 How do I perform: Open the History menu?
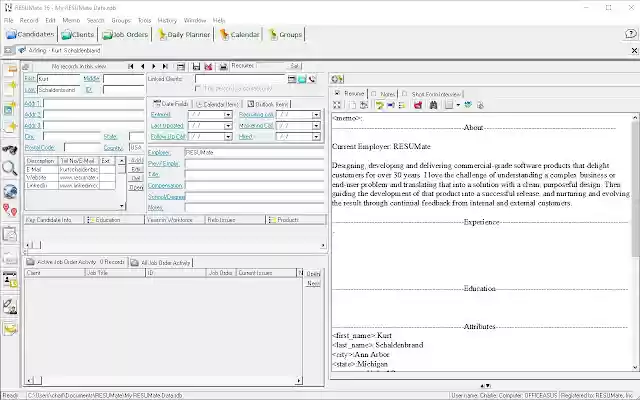point(167,20)
